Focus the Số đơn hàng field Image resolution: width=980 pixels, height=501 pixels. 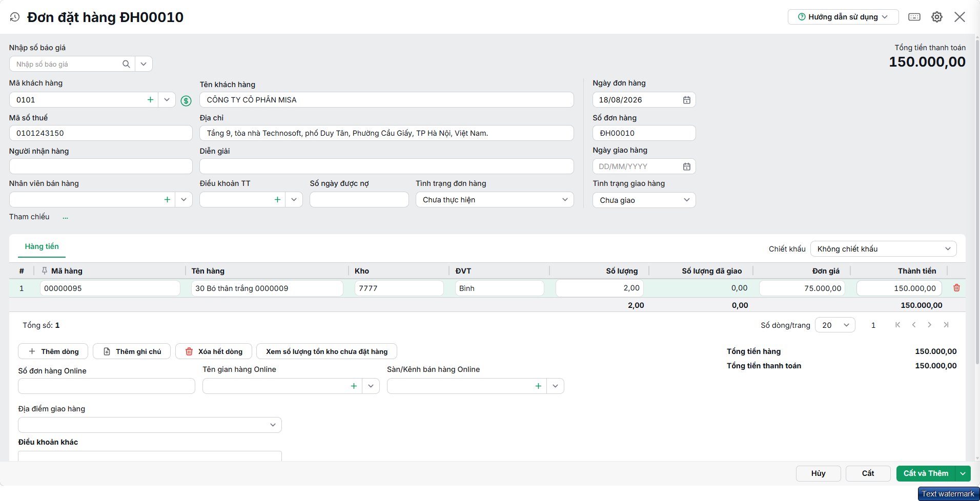point(644,133)
